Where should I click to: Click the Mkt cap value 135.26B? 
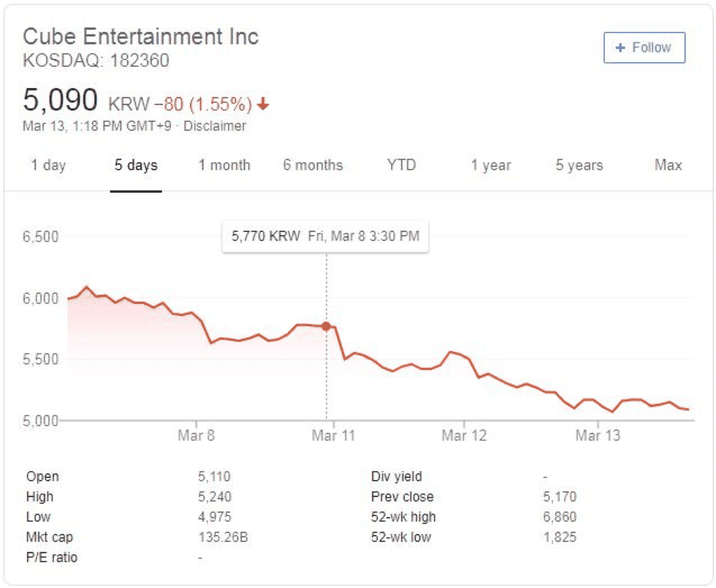pyautogui.click(x=223, y=537)
